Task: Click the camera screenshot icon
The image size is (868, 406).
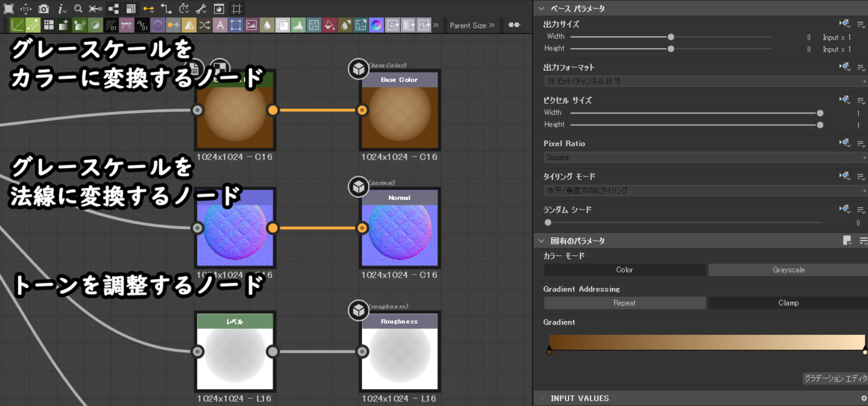Action: [43, 9]
